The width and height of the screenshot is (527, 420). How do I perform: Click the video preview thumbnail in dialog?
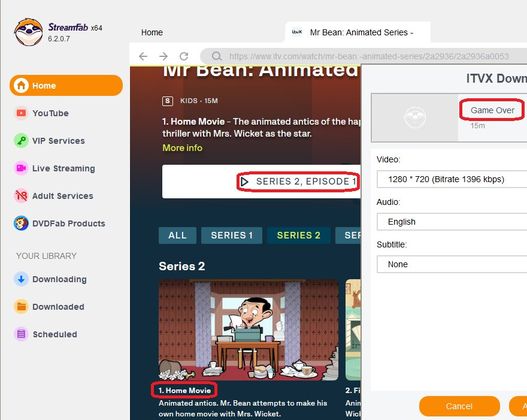point(415,117)
